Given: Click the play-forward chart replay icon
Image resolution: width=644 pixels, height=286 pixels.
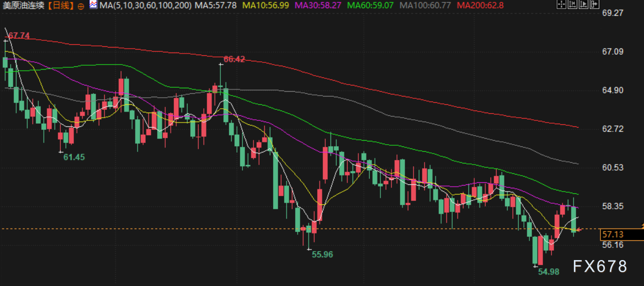Looking at the screenshot, I should (583, 5).
